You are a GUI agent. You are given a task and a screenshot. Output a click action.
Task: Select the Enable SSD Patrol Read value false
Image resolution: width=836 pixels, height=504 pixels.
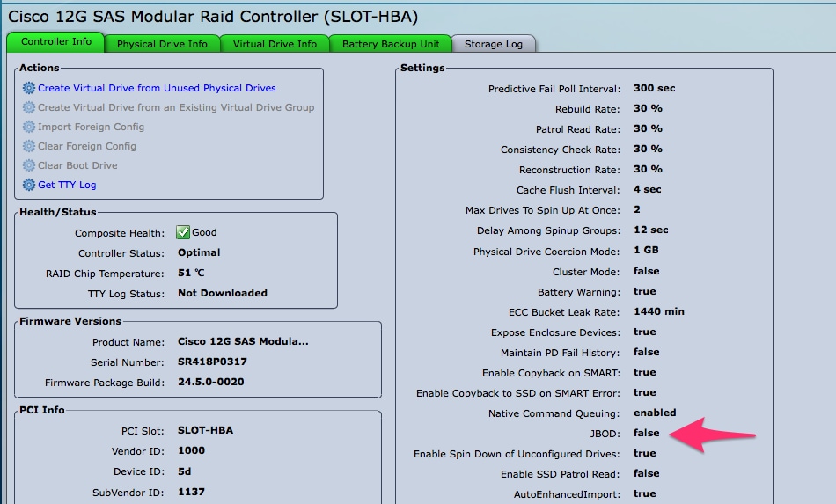(x=646, y=473)
